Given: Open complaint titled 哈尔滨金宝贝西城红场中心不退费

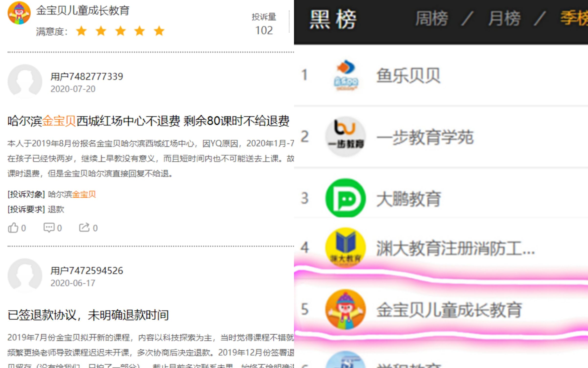Looking at the screenshot, I should click(x=148, y=121).
